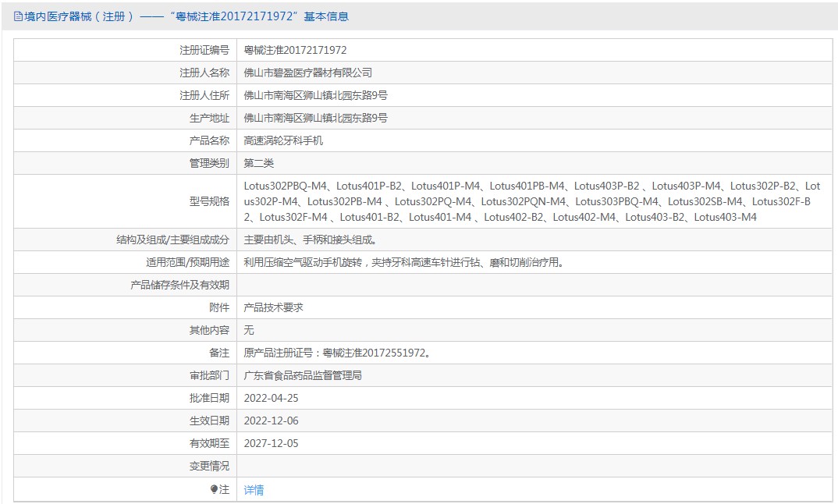This screenshot has height=504, width=838.
Task: Click the 备注 label
Action: click(219, 353)
